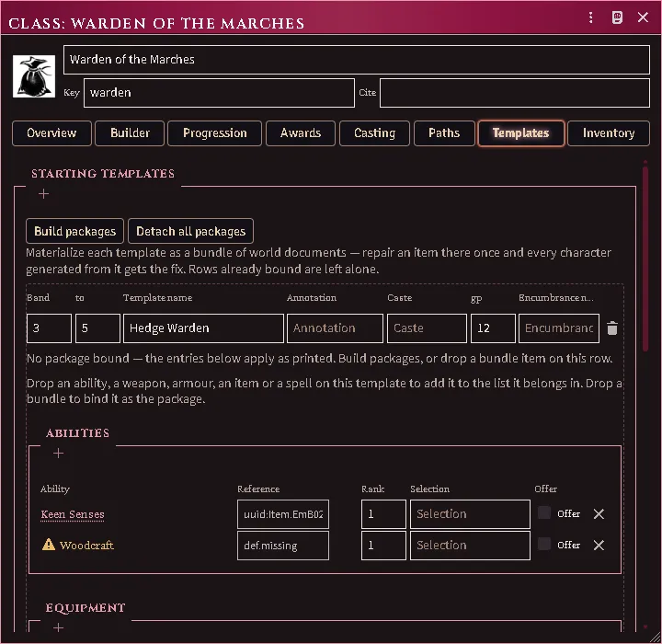
Task: Click the journal sheet icon in the title bar
Action: (617, 17)
